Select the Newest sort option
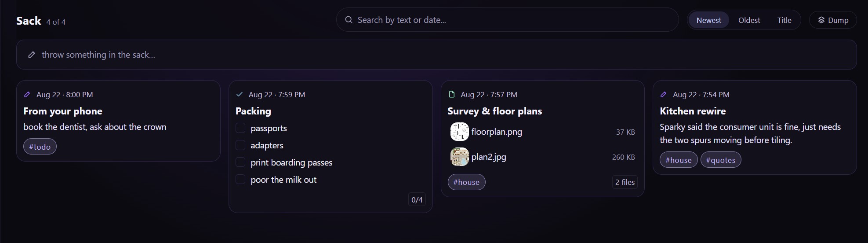The image size is (868, 243). tap(708, 20)
